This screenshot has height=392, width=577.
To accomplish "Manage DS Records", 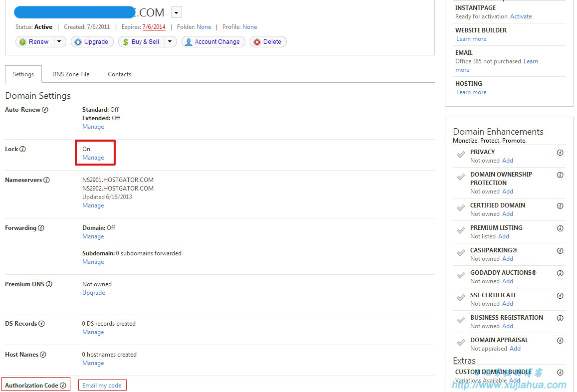I will [x=93, y=332].
